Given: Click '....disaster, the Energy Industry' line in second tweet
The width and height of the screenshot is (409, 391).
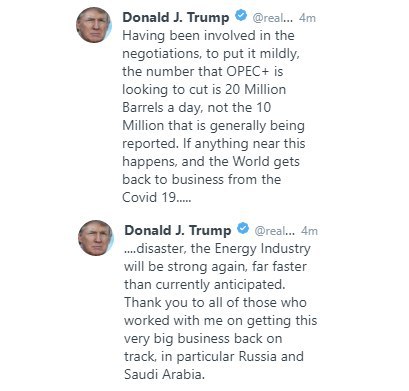Looking at the screenshot, I should click(x=217, y=249).
